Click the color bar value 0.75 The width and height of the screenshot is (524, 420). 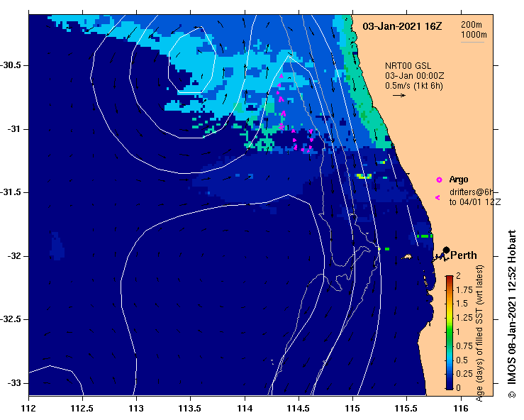pos(464,346)
